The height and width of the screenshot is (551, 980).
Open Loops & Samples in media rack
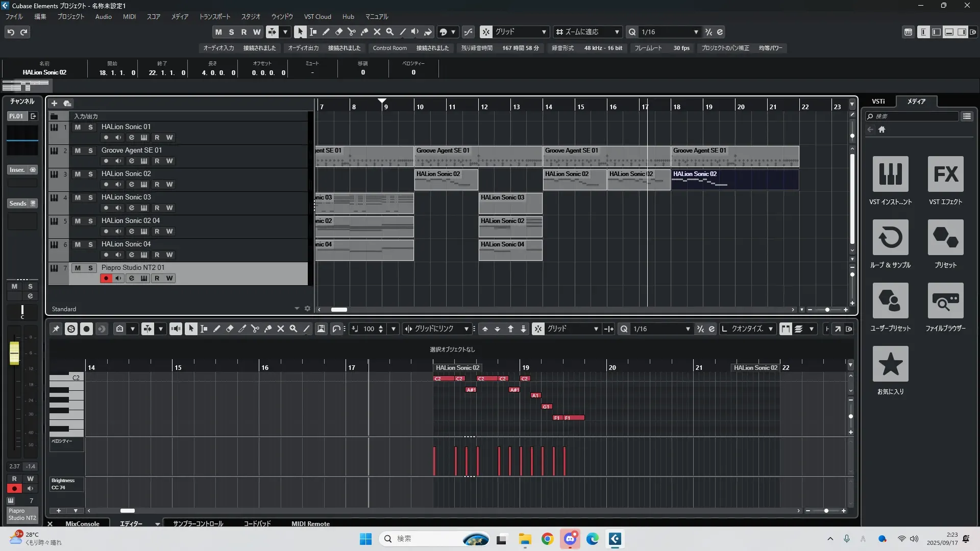pyautogui.click(x=890, y=237)
